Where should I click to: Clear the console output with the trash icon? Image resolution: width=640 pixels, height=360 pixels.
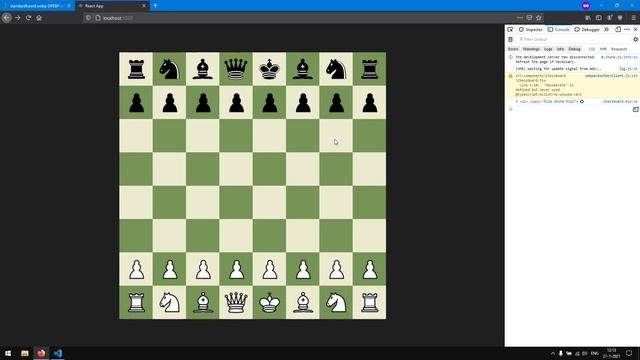(x=510, y=40)
